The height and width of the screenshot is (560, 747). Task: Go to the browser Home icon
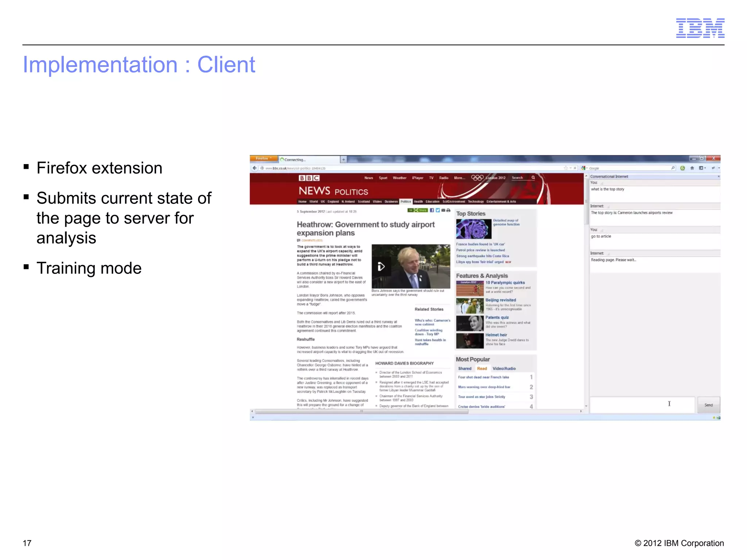point(692,168)
